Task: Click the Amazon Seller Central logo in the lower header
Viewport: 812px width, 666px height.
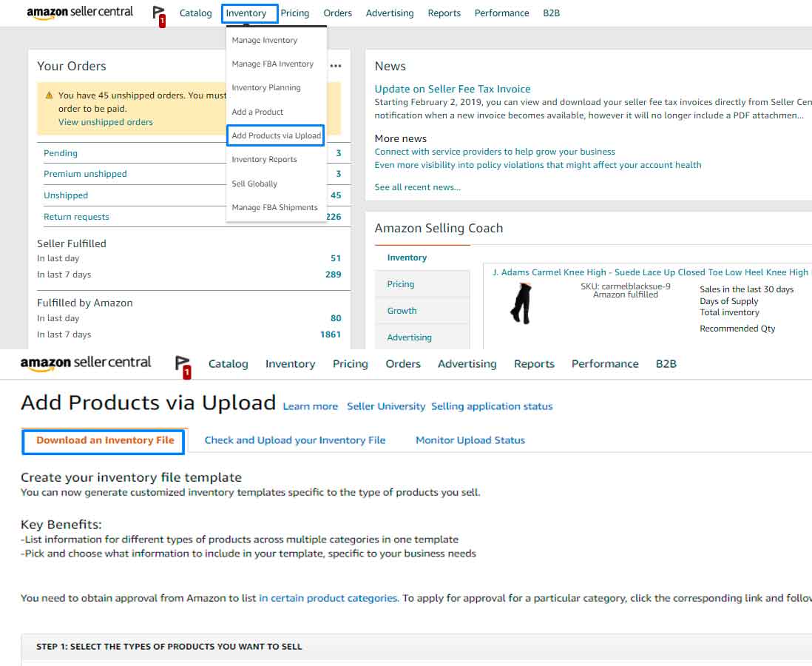Action: 86,363
